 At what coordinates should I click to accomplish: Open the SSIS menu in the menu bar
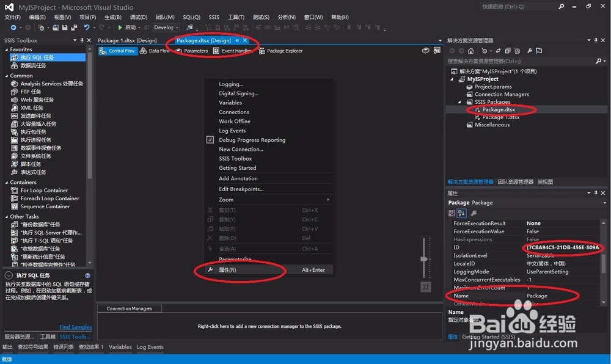pyautogui.click(x=214, y=17)
